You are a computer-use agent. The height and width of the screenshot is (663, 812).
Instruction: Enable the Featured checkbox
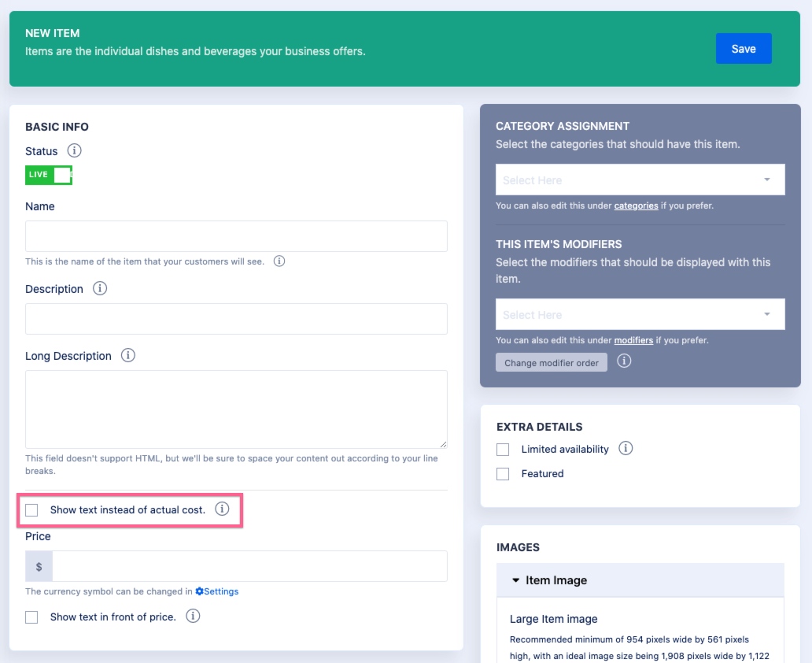(x=503, y=474)
